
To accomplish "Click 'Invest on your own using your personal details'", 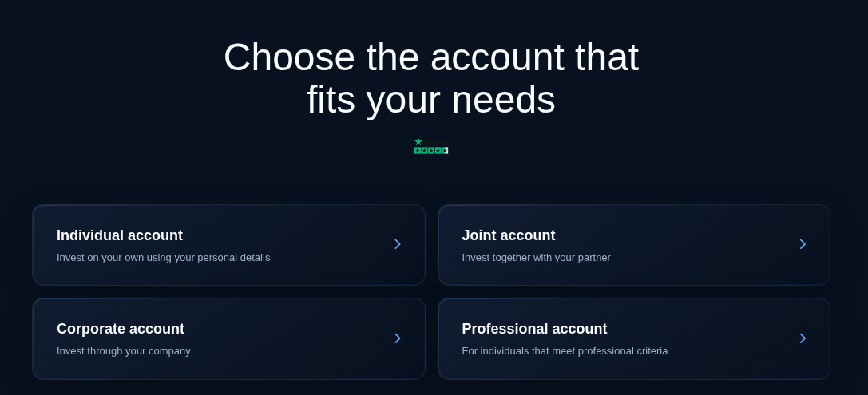I will pos(164,258).
